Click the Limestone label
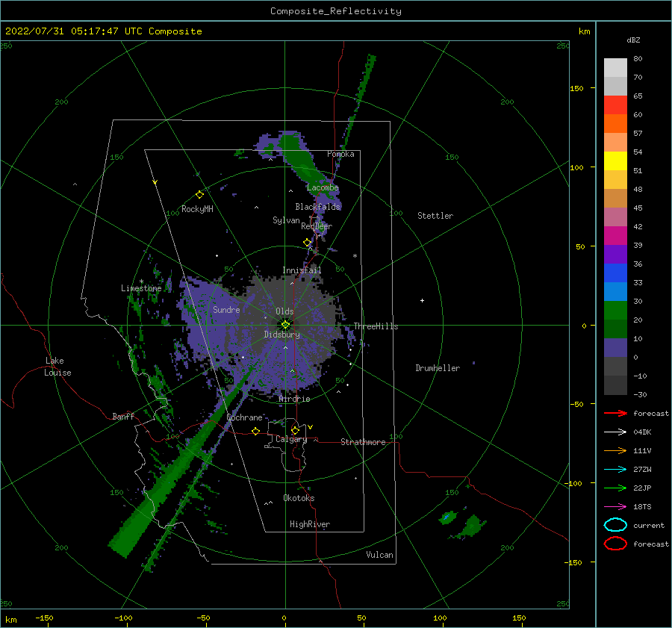The image size is (672, 628). coord(141,288)
